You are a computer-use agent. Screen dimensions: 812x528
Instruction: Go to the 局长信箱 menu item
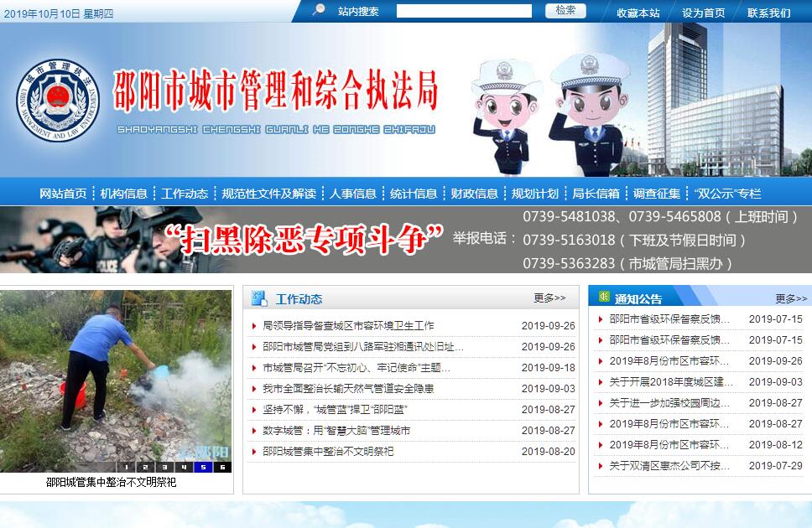(596, 194)
